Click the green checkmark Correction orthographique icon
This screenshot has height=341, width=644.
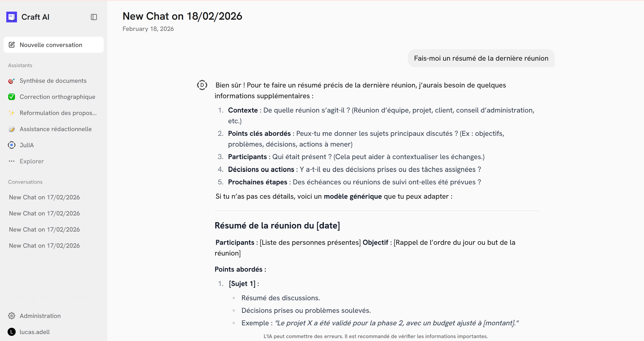(x=11, y=97)
